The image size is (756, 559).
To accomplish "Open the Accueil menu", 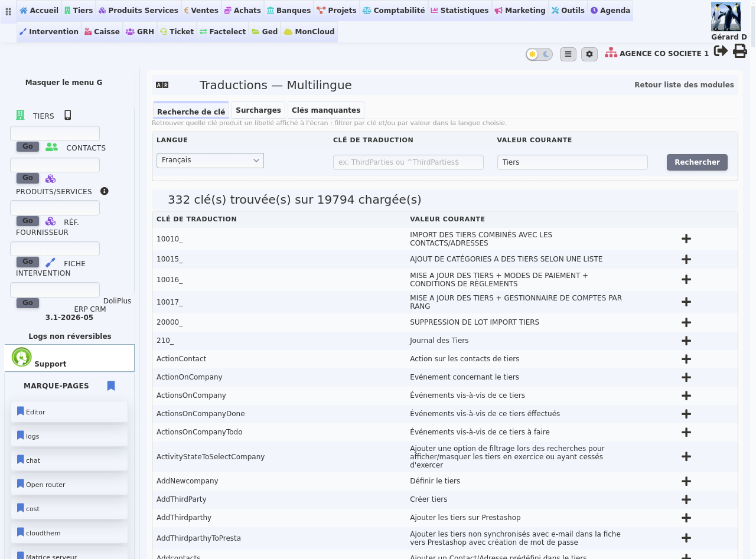I will pyautogui.click(x=39, y=11).
